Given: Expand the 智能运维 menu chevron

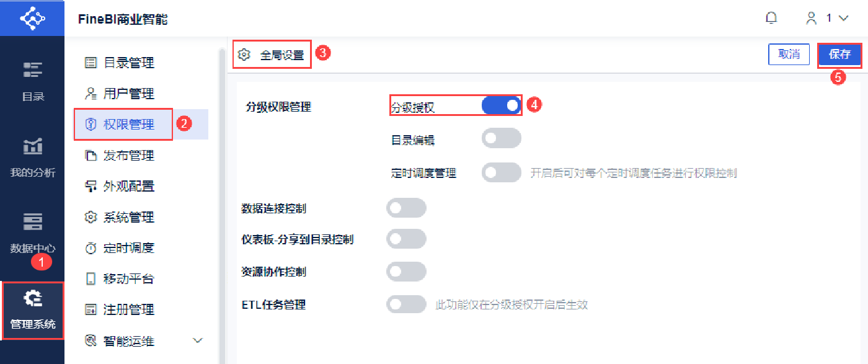Looking at the screenshot, I should [x=198, y=340].
